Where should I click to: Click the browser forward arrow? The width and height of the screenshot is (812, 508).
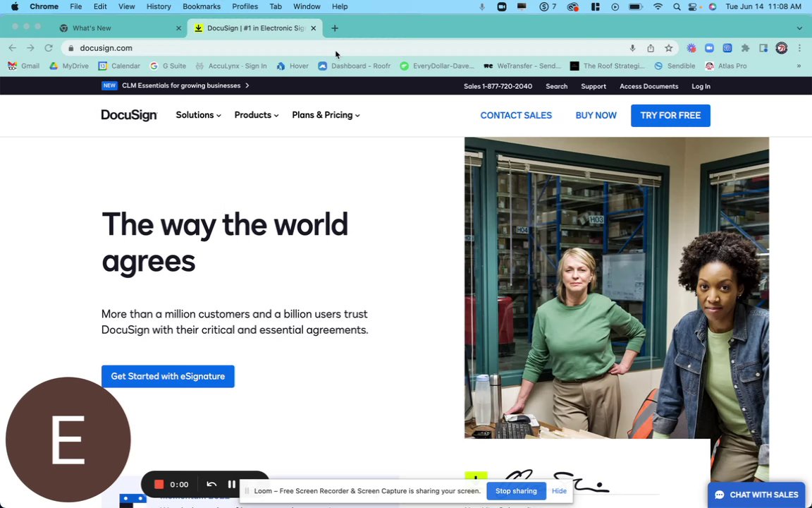pyautogui.click(x=30, y=48)
